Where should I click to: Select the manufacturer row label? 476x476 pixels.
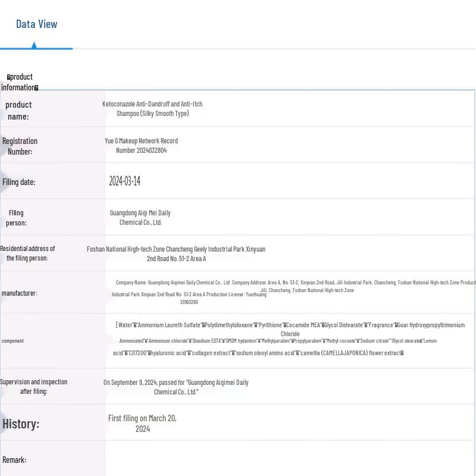(19, 293)
